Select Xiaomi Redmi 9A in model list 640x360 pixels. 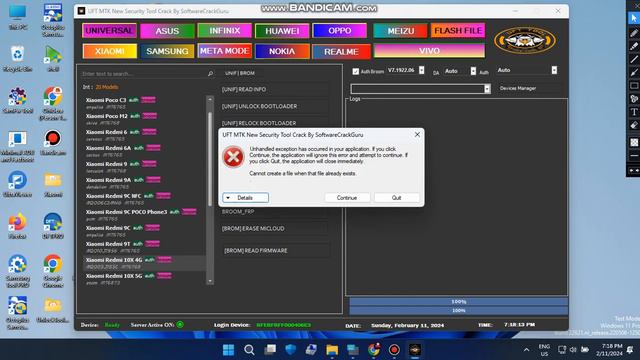pos(144,183)
